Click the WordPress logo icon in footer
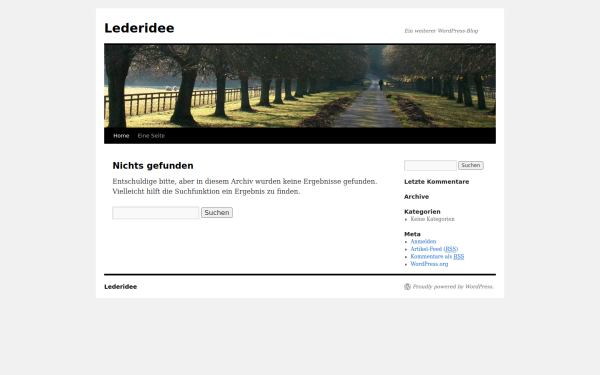Viewport: 600px width, 375px height. pos(408,287)
